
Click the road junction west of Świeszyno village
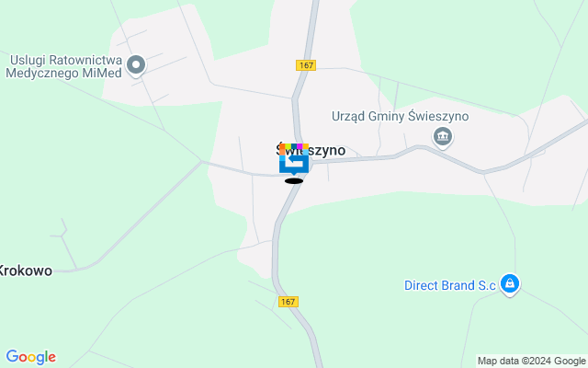coord(202,162)
